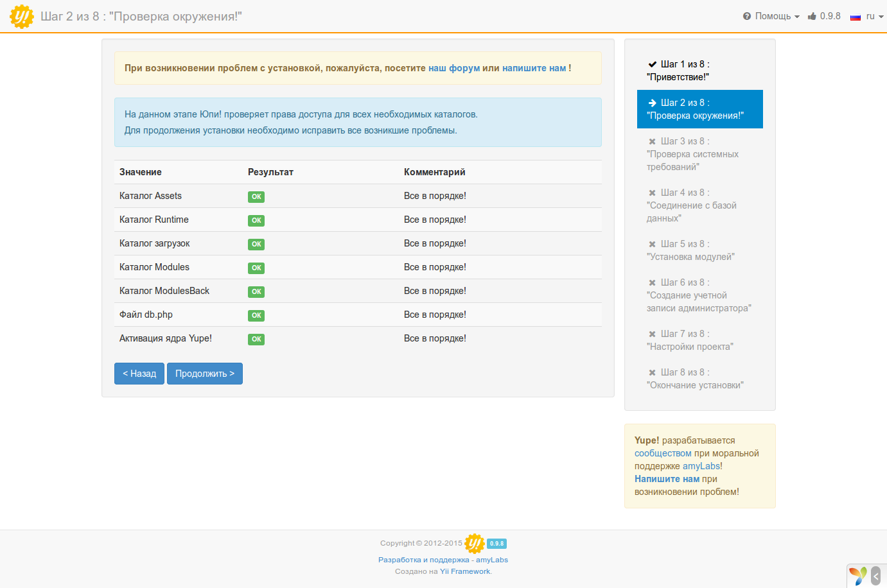Open the Yii Framework footer link

[x=465, y=571]
